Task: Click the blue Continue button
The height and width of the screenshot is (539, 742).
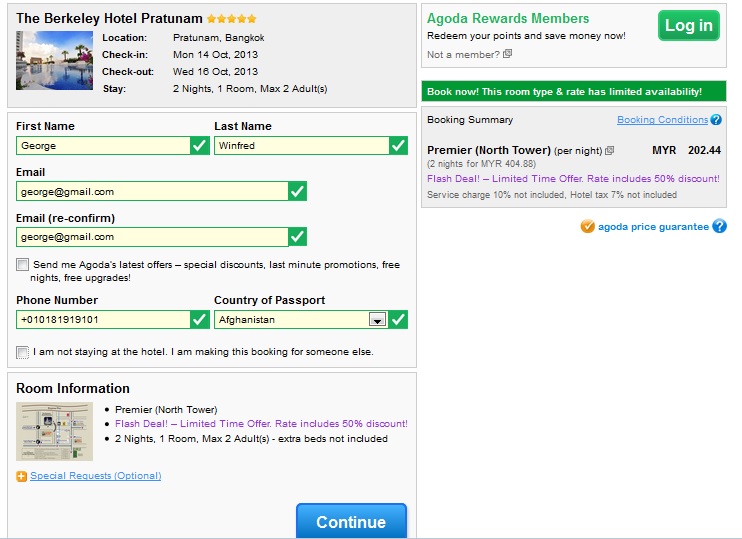Action: [351, 521]
